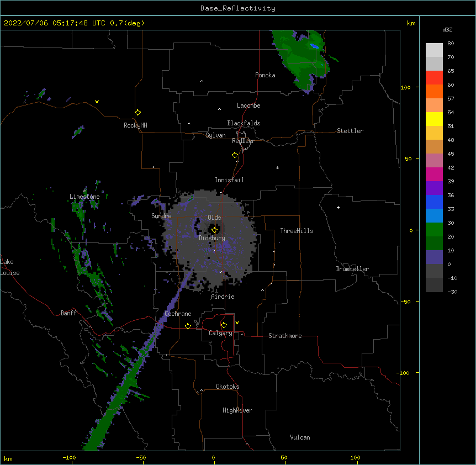Click the yellow v marker east of Calgary marker
This screenshot has width=476, height=465.
(x=237, y=323)
